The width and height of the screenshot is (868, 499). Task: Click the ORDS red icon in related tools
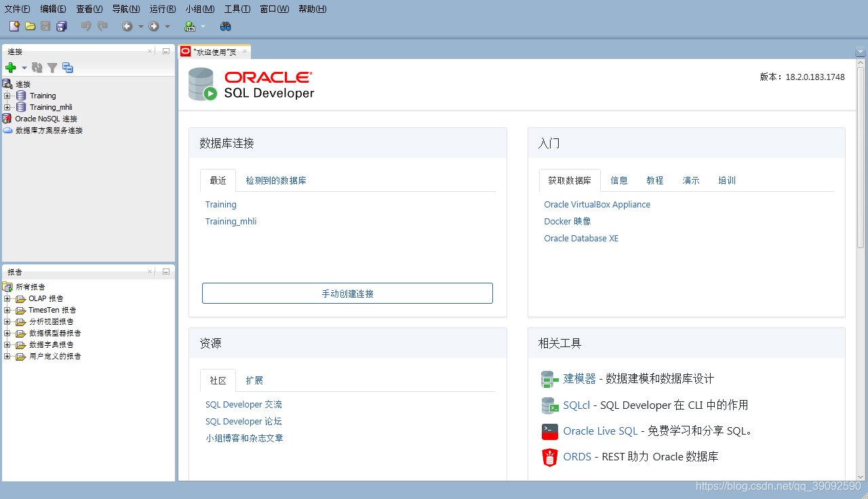tap(549, 457)
